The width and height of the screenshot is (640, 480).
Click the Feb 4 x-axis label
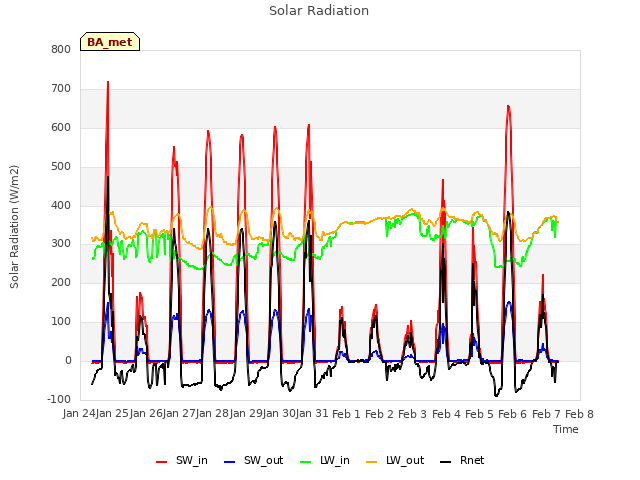[x=446, y=414]
